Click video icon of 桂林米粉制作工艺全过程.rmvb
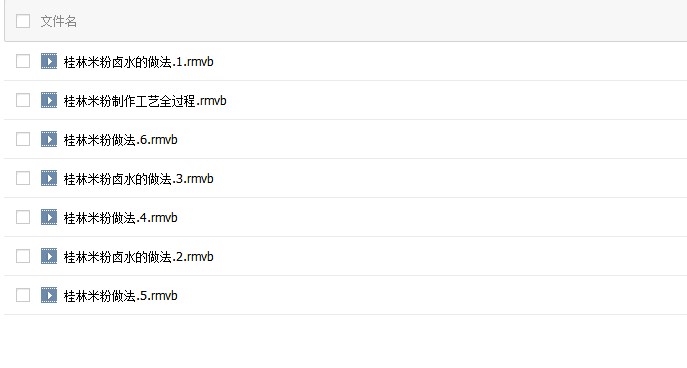687x368 pixels. tap(49, 100)
